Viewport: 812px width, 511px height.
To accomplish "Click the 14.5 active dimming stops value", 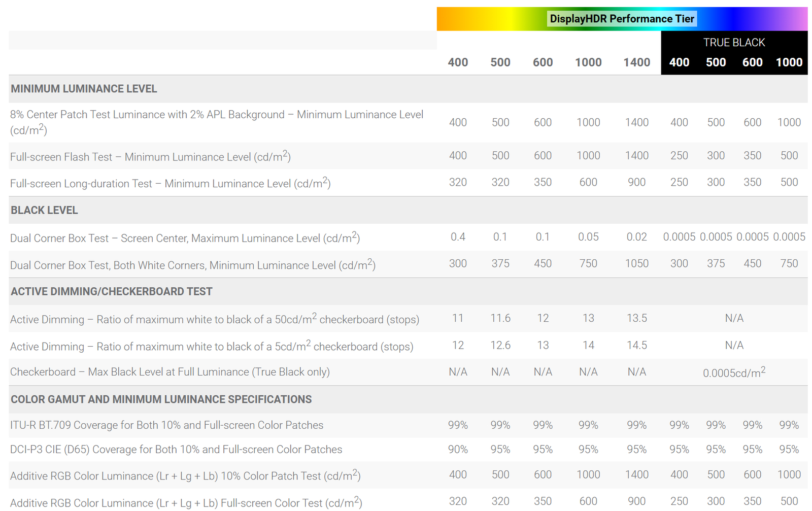I will pyautogui.click(x=636, y=346).
